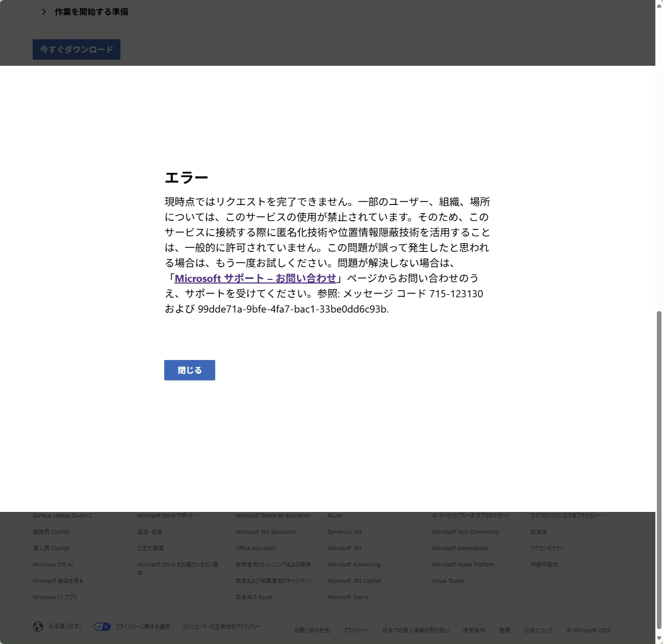Click the privacy choices check-and-x icon
The height and width of the screenshot is (644, 663).
tap(102, 627)
